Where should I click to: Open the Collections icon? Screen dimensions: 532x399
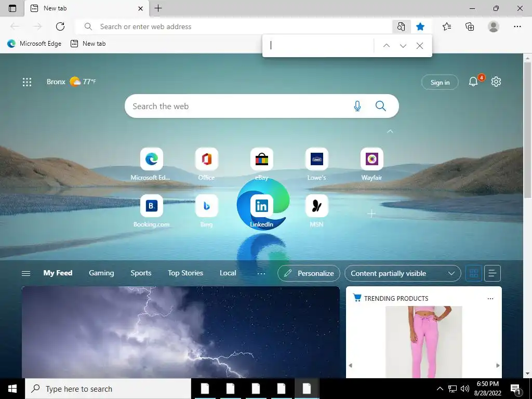click(470, 26)
